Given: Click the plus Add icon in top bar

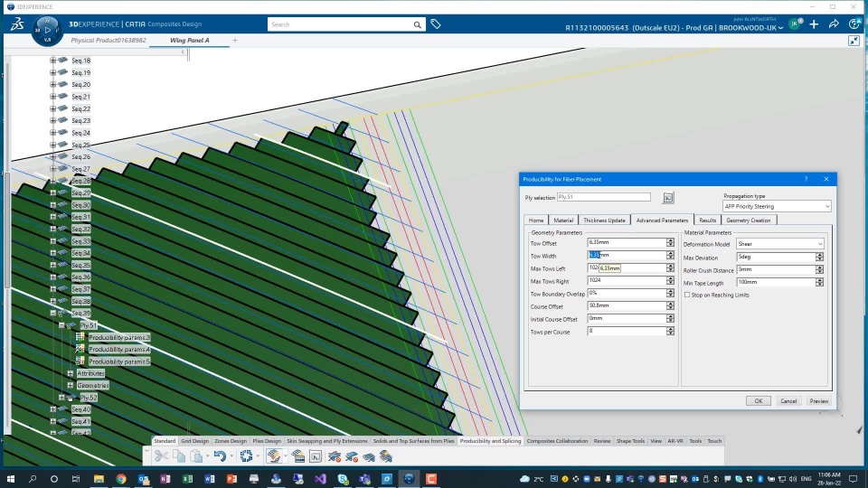Looking at the screenshot, I should pos(814,24).
